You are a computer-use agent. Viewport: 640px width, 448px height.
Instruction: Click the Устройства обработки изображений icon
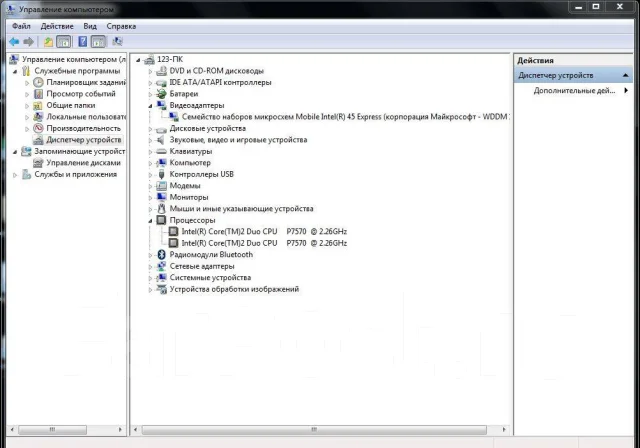coord(162,289)
